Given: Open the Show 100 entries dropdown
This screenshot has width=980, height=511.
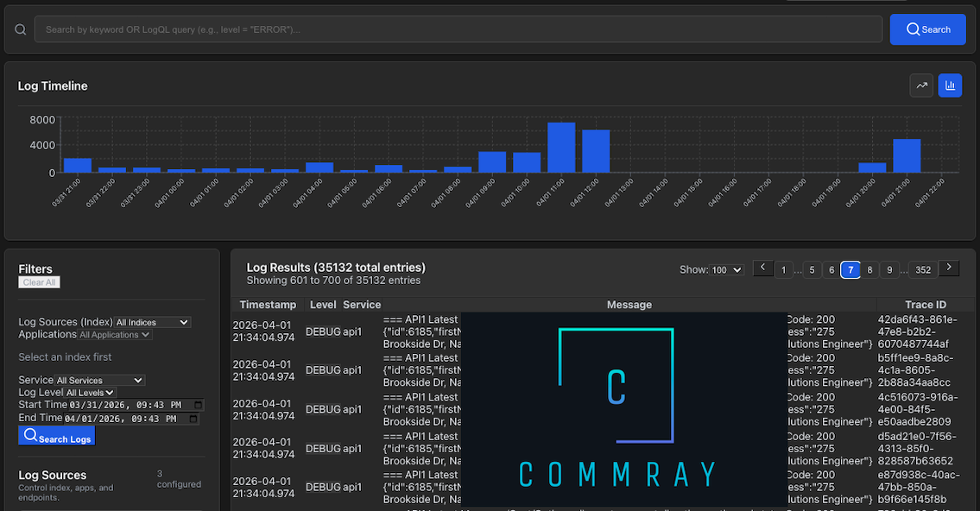Looking at the screenshot, I should point(727,270).
